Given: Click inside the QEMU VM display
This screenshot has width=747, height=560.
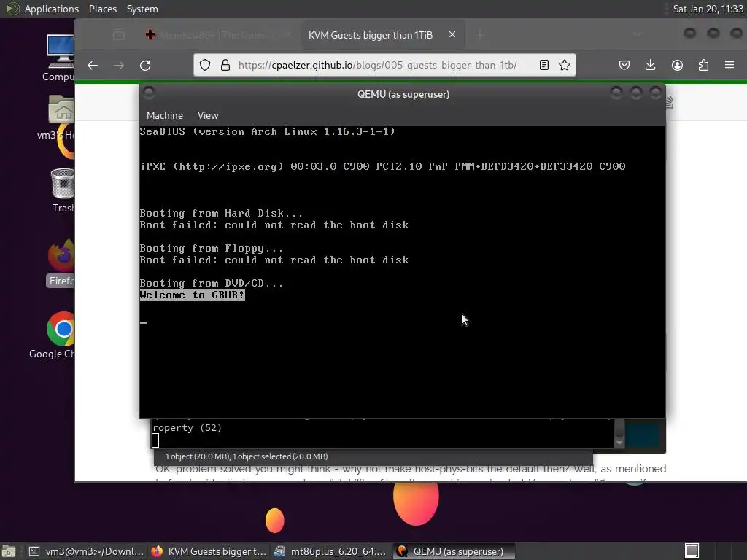Looking at the screenshot, I should tap(402, 272).
